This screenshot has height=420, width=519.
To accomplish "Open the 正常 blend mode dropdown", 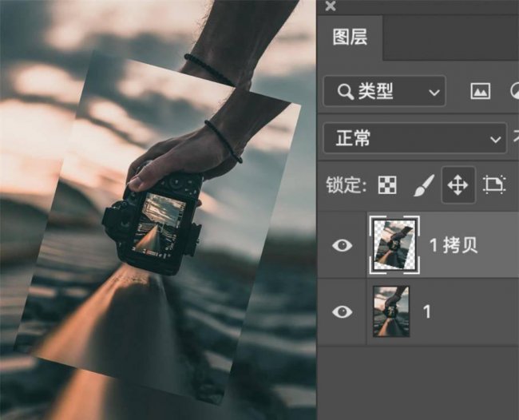I will pos(415,138).
